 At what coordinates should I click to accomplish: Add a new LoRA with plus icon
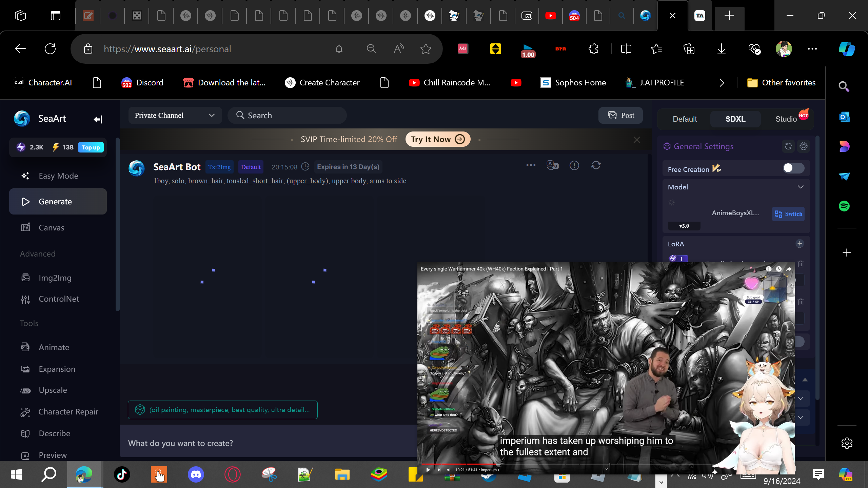[x=800, y=244]
